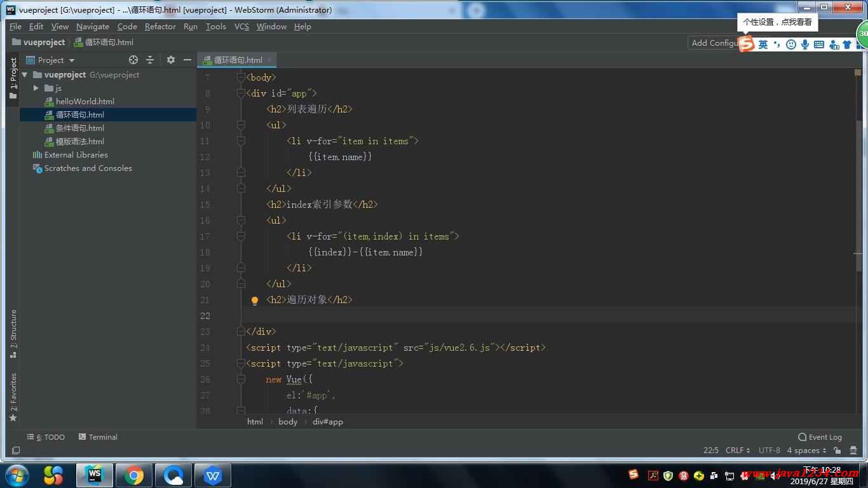Viewport: 868px width, 488px height.
Task: Click Sogou icon in system tray
Action: point(634,475)
